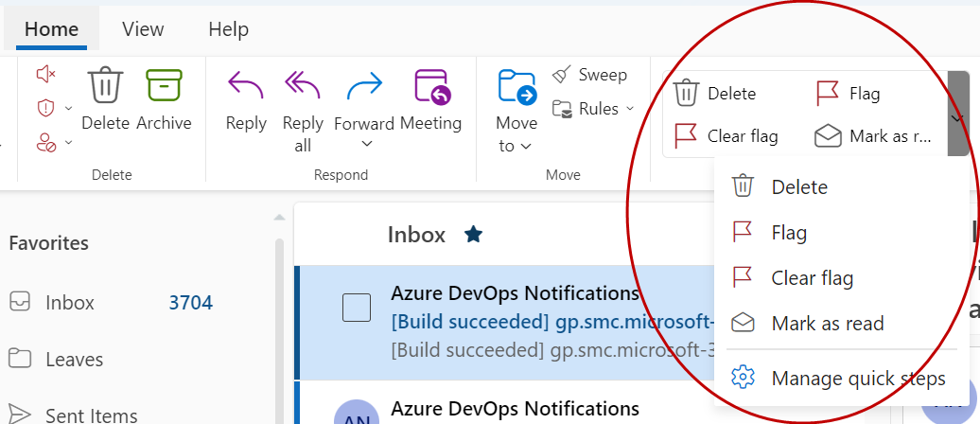The height and width of the screenshot is (424, 980).
Task: Expand the Forward dropdown chevron
Action: coord(367,144)
